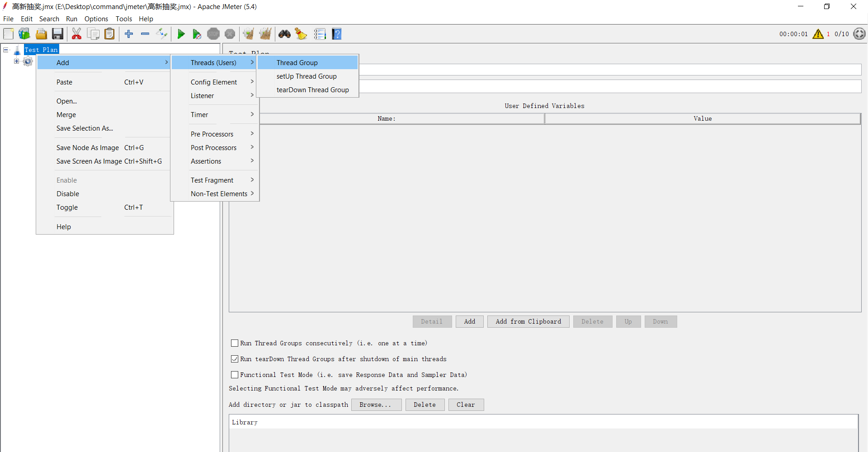Click the Cut scissors toolbar icon

coord(77,34)
